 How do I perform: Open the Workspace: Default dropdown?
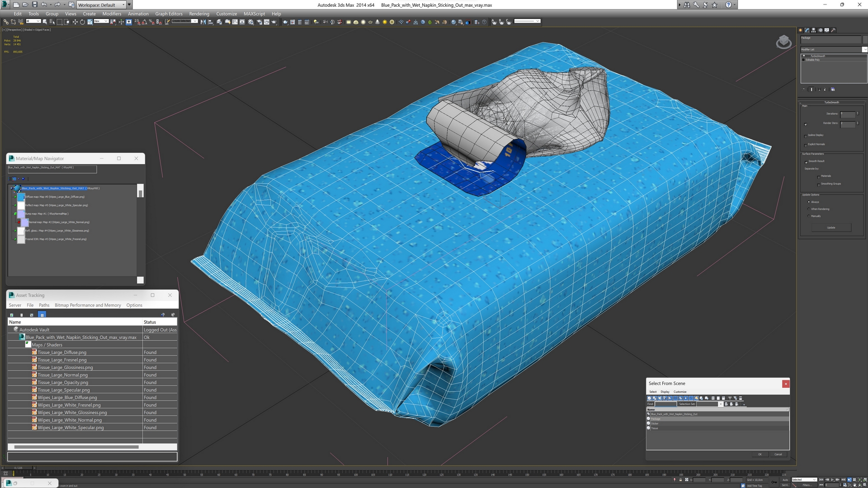(101, 5)
